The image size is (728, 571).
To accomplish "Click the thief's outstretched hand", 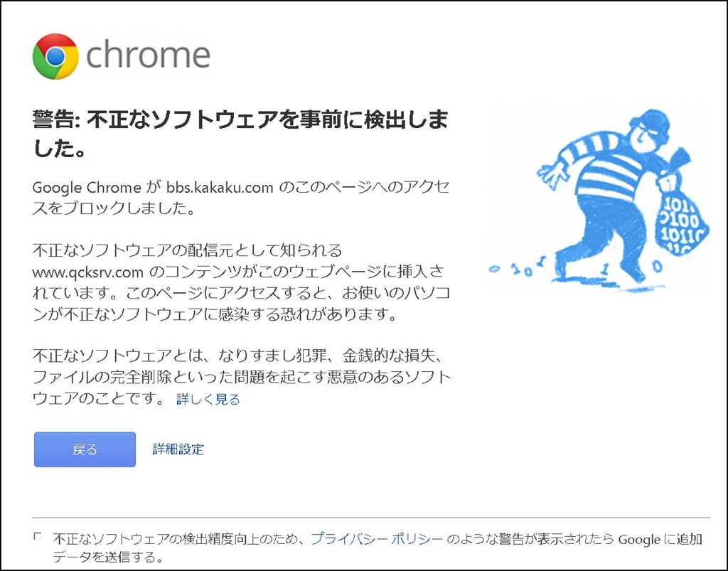I will pos(549,173).
